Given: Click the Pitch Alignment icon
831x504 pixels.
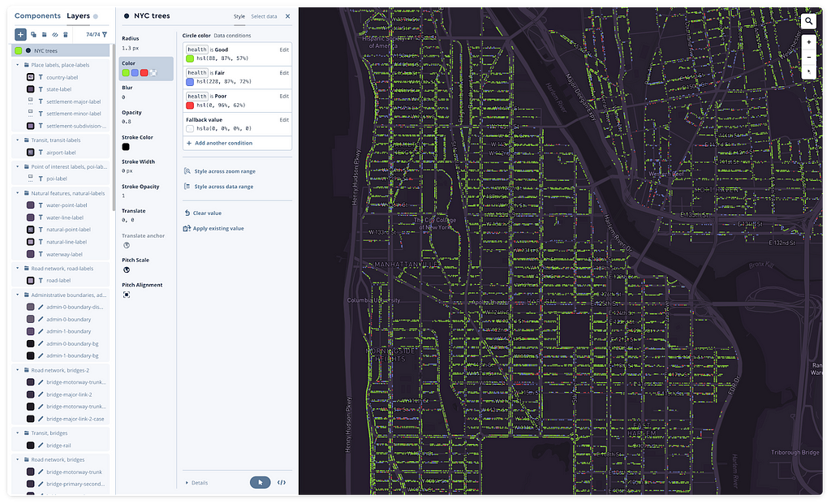Looking at the screenshot, I should (127, 295).
